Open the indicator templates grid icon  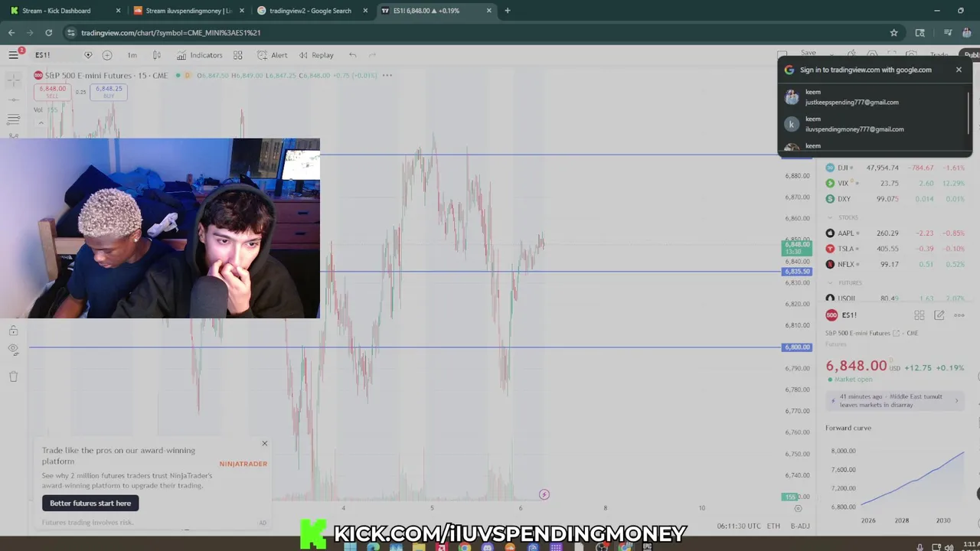click(x=238, y=55)
